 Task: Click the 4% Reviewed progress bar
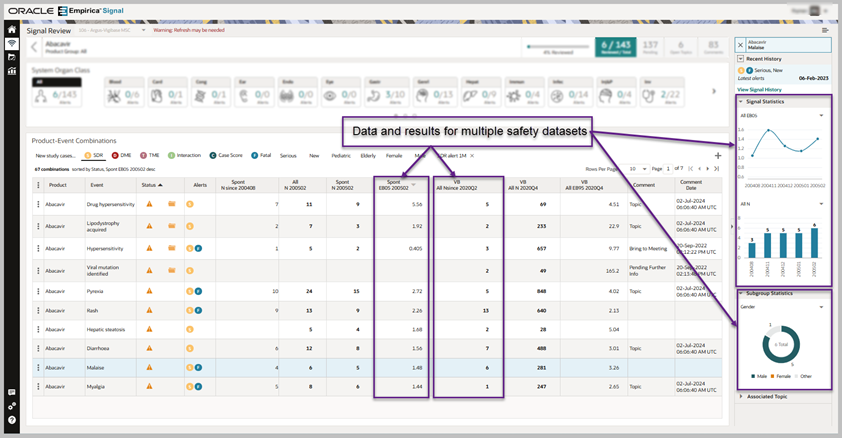click(x=557, y=47)
